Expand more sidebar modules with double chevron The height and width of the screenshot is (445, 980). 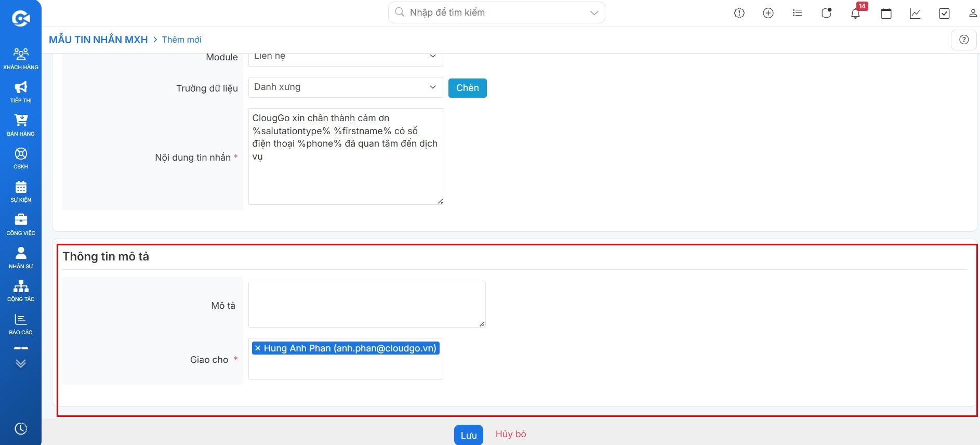pyautogui.click(x=21, y=363)
